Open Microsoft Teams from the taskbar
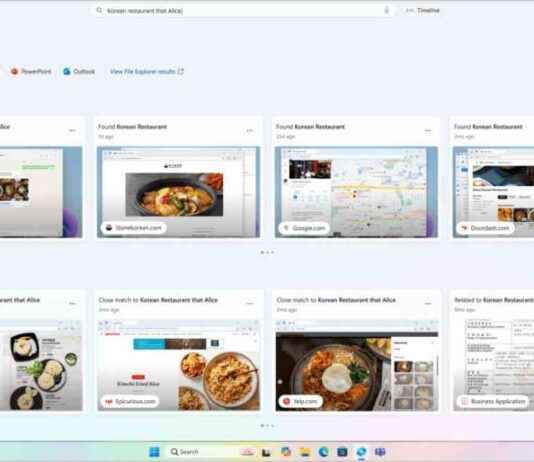Viewport: 534px width, 462px height. pos(380,452)
